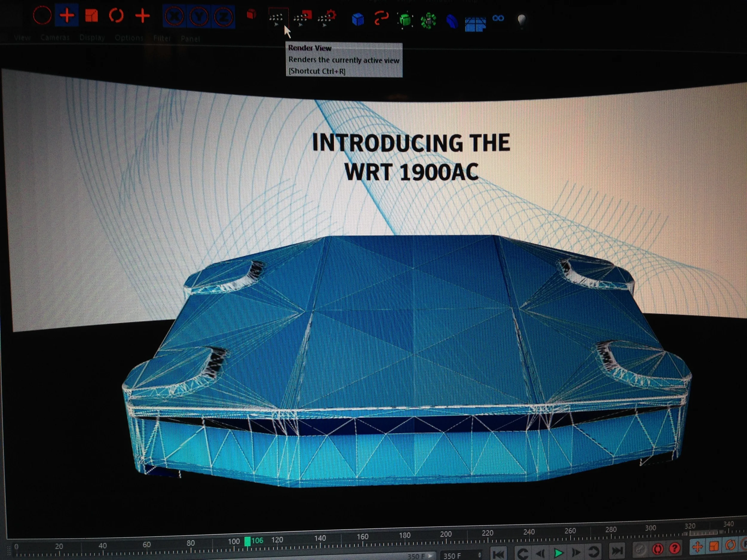
Task: Select the Move tool in top toolbar
Action: tap(67, 16)
